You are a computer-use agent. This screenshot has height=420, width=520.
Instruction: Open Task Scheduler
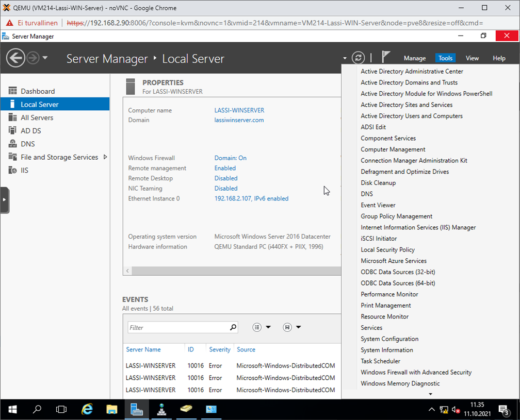click(380, 361)
